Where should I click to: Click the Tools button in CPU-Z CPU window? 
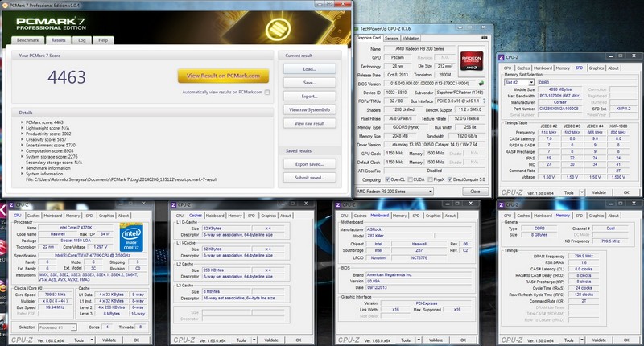pyautogui.click(x=79, y=340)
